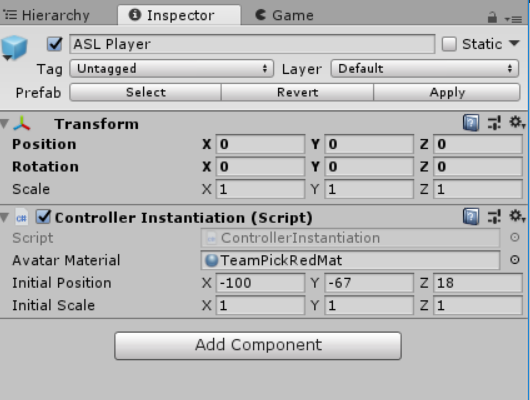Open the GameObject cube icon picker
The height and width of the screenshot is (400, 530).
click(x=14, y=48)
